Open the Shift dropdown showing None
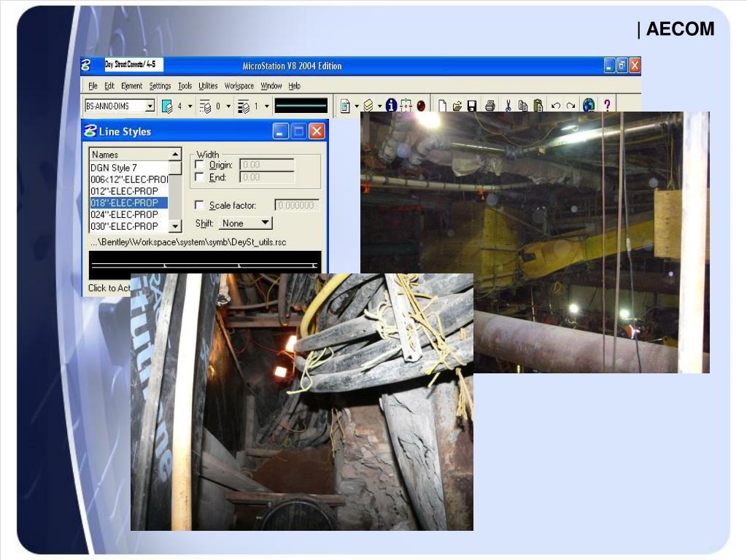747x560 pixels. (246, 223)
